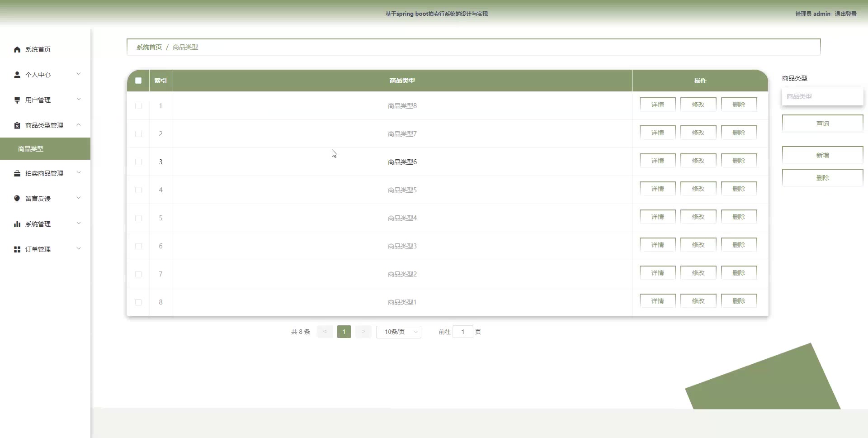Click the 商品类型 search input field
Image resolution: width=868 pixels, height=438 pixels.
[822, 96]
